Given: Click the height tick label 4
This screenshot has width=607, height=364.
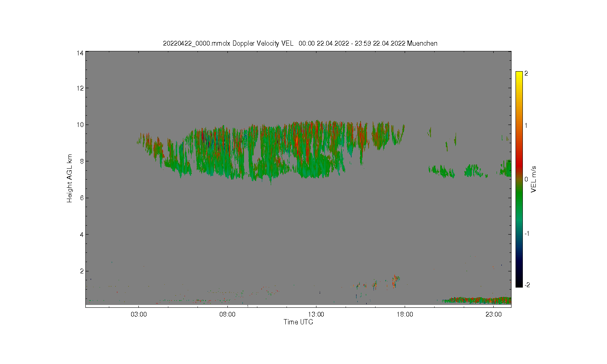Looking at the screenshot, I should click(82, 235).
